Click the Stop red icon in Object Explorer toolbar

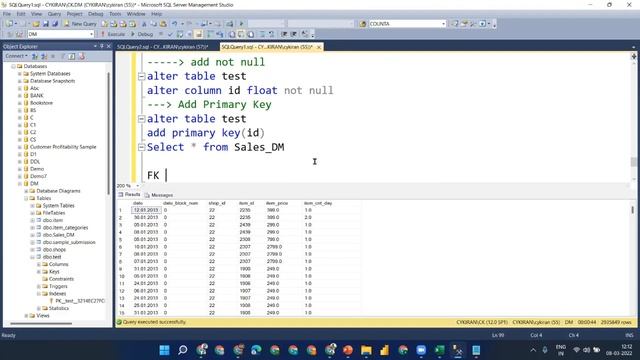pos(82,56)
